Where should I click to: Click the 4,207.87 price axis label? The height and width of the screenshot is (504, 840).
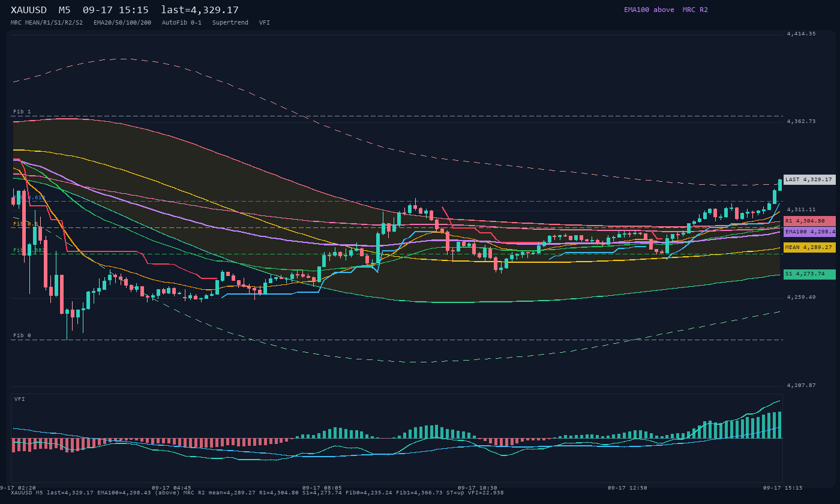tap(801, 385)
